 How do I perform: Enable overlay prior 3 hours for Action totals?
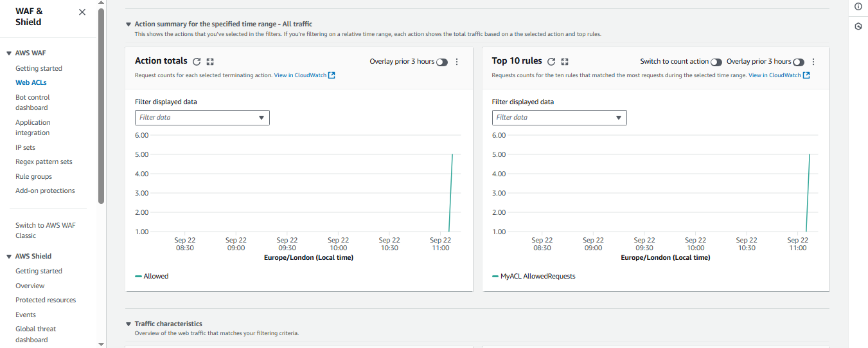(x=442, y=62)
